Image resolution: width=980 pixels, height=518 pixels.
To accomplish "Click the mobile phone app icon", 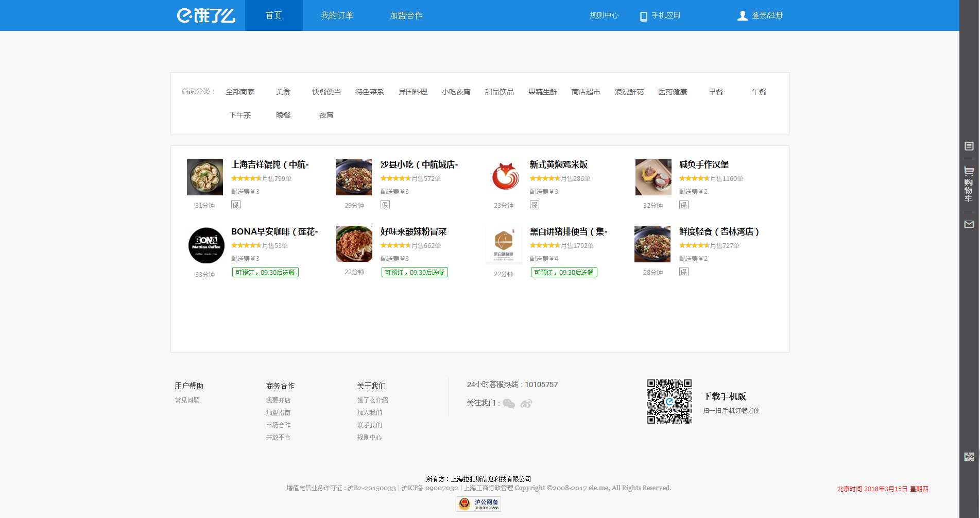I will point(643,16).
